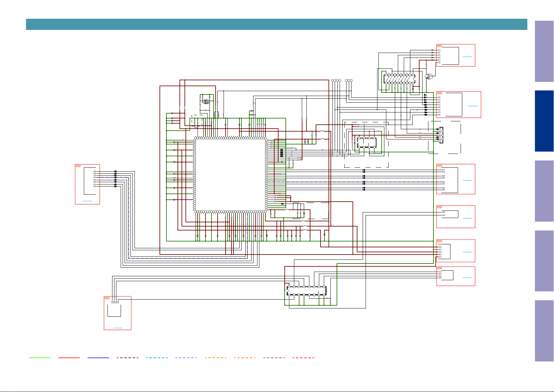The image size is (554, 392).
Task: Open the bottommost lavender side tab
Action: click(x=544, y=331)
